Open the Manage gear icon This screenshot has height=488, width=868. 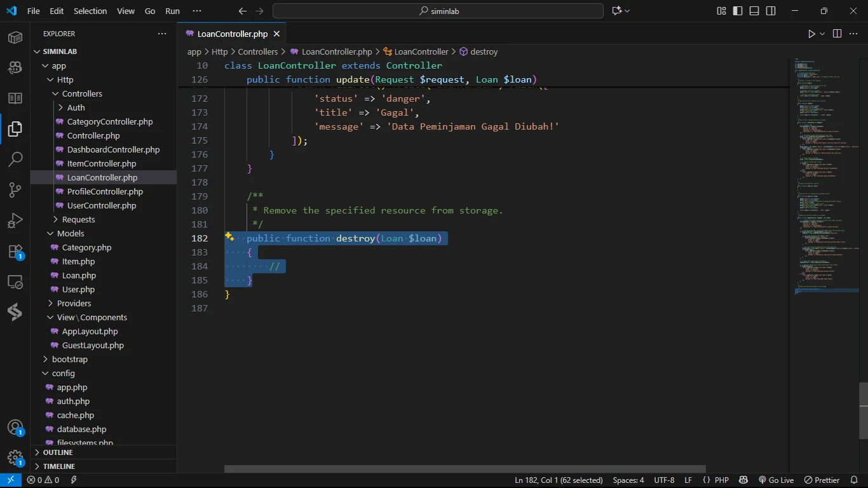(x=15, y=457)
